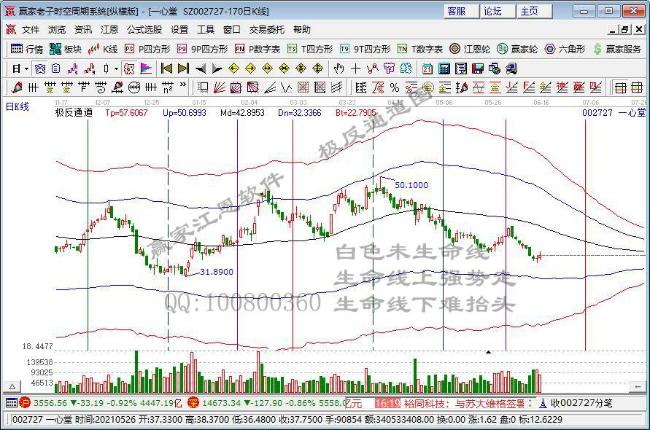The width and height of the screenshot is (650, 430).
Task: Open the 浏览 menu
Action: click(57, 30)
